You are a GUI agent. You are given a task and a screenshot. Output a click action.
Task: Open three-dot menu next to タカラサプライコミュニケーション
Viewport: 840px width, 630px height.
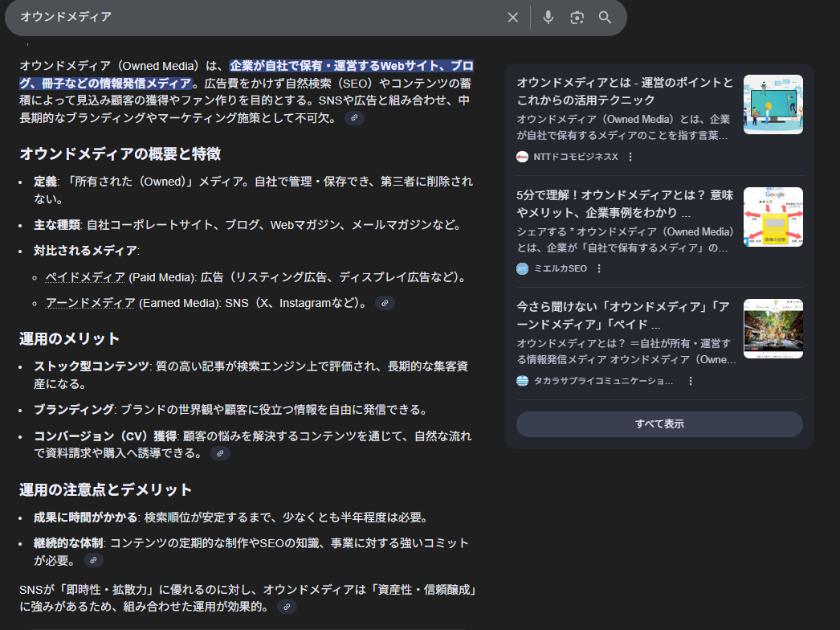pyautogui.click(x=690, y=381)
